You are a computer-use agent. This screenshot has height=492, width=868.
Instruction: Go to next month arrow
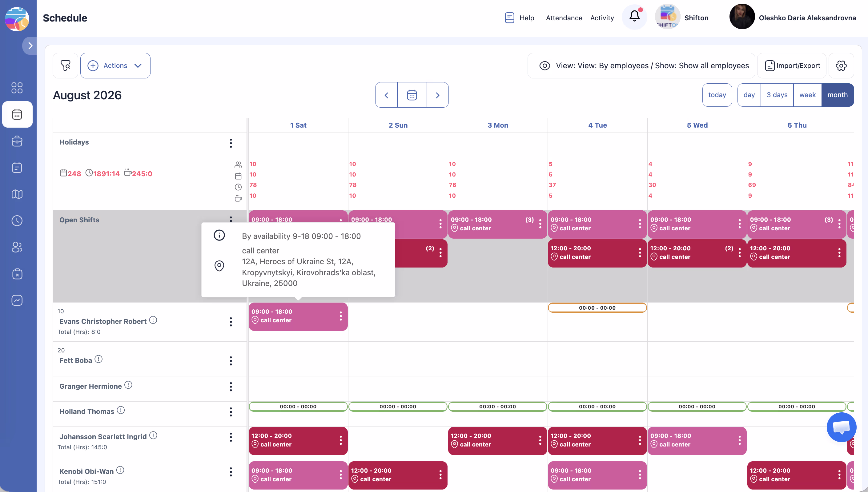(x=437, y=95)
